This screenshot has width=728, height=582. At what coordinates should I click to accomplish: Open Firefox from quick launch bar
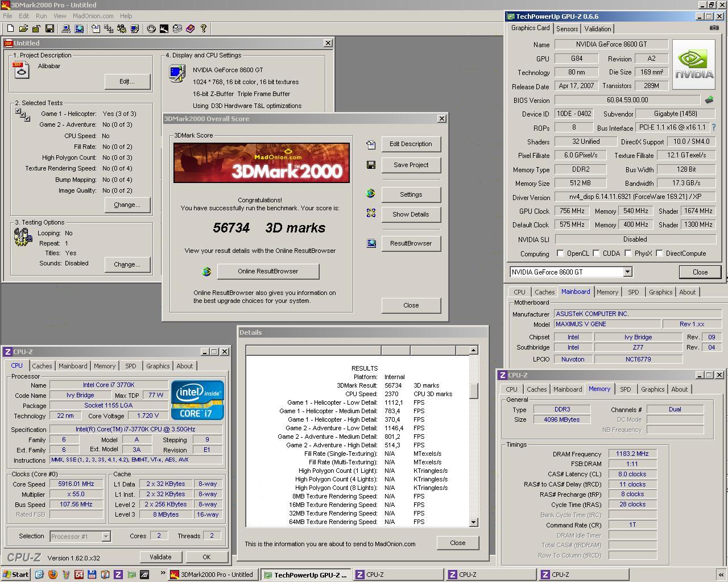pyautogui.click(x=52, y=575)
